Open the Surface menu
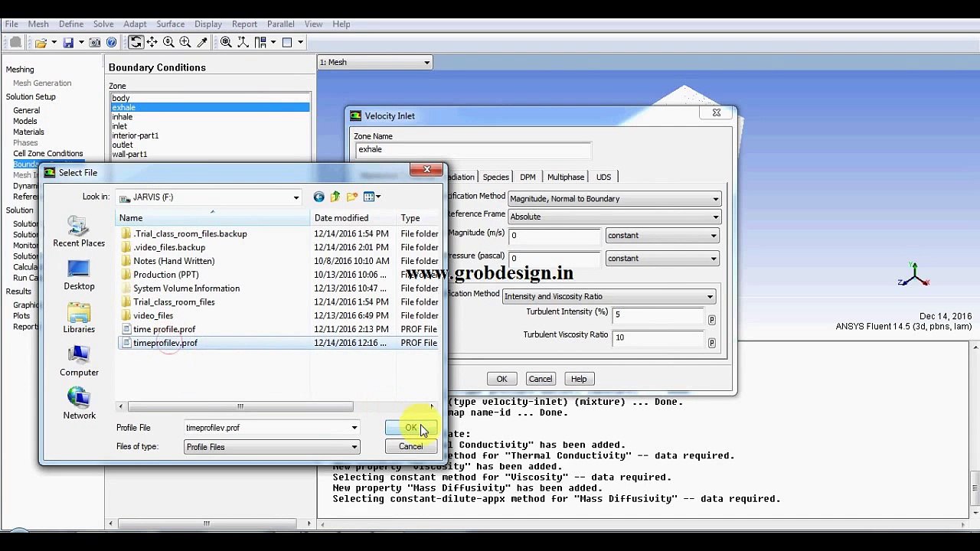This screenshot has height=551, width=980. click(x=170, y=24)
